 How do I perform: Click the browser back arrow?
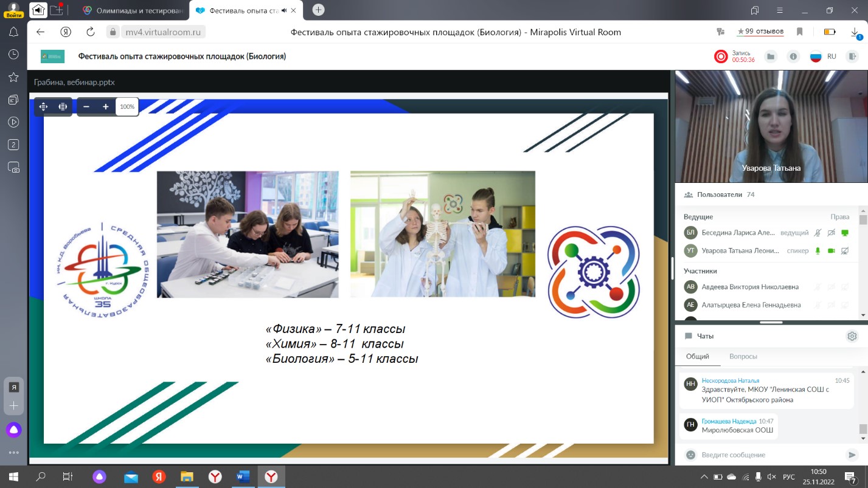click(x=40, y=32)
